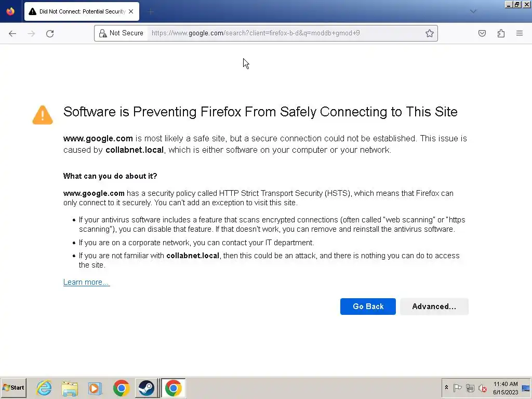The width and height of the screenshot is (532, 399).
Task: Minimize the Firefox window
Action: [x=508, y=4]
